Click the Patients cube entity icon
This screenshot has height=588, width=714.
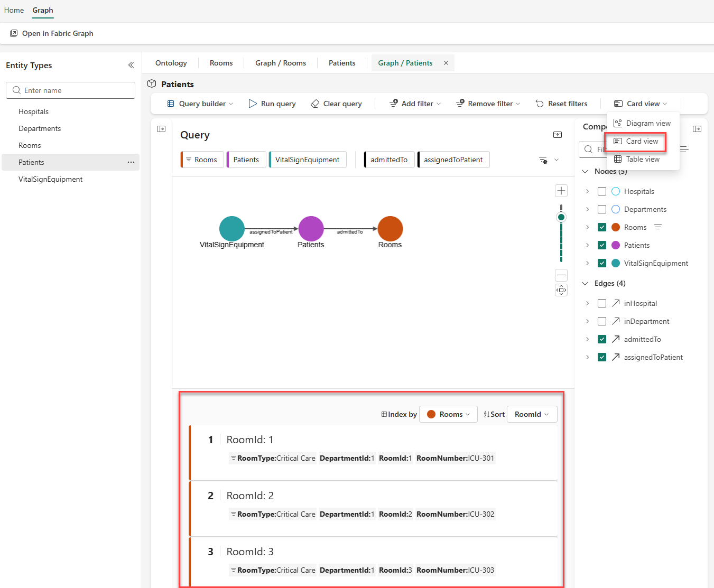pos(152,83)
